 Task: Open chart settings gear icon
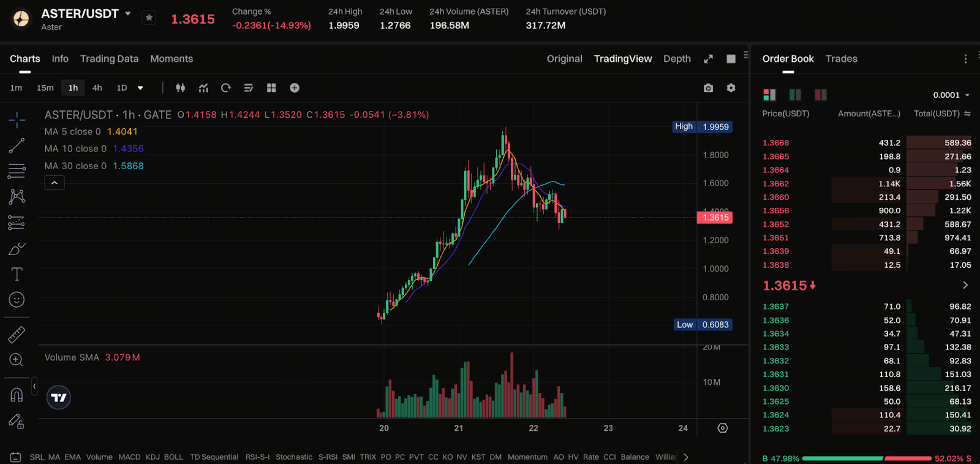click(x=731, y=88)
